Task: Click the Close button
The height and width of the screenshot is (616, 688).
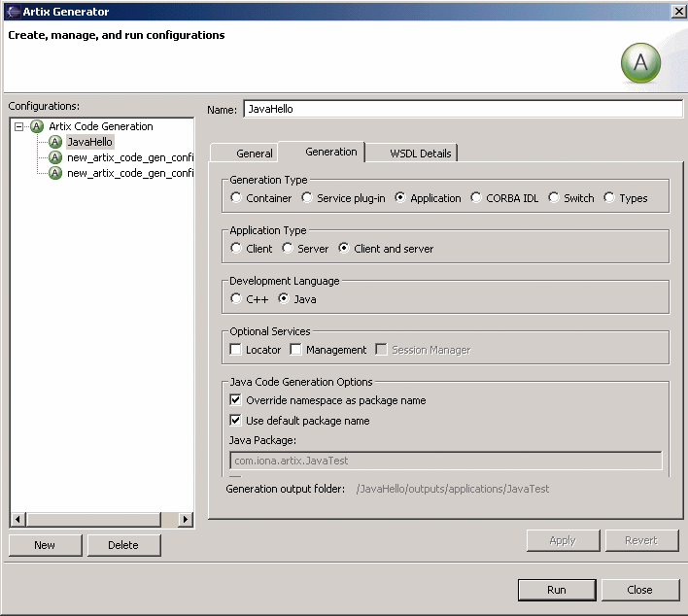Action: (x=640, y=590)
